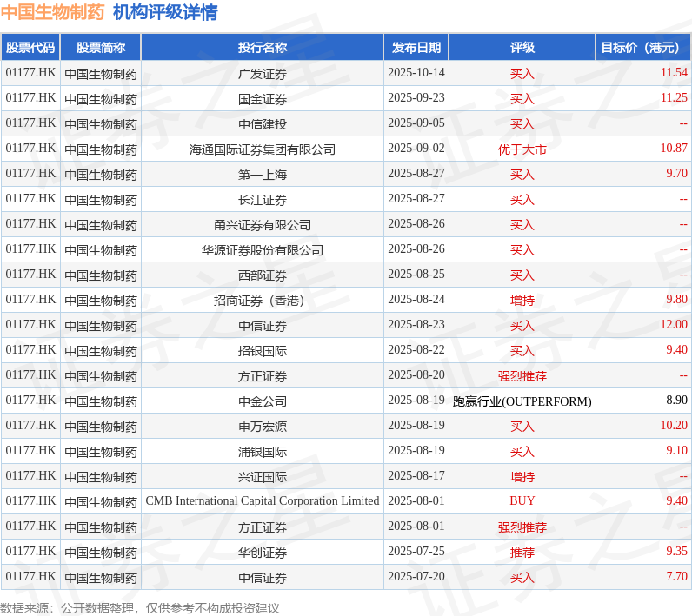Click the 股票代码 column header
Screen dimensions: 692x616
click(x=30, y=47)
